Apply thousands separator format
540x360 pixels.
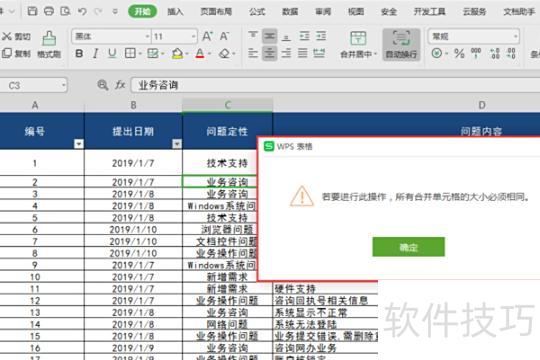[476, 53]
